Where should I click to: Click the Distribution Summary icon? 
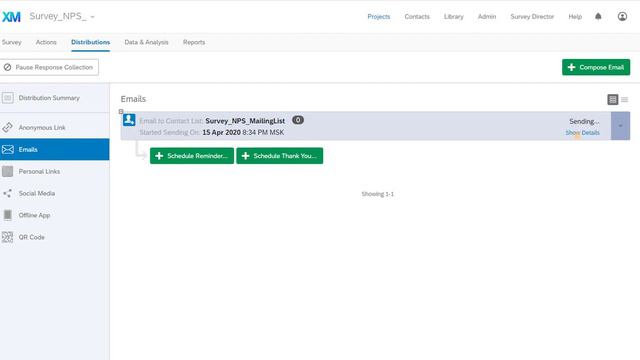click(x=7, y=98)
